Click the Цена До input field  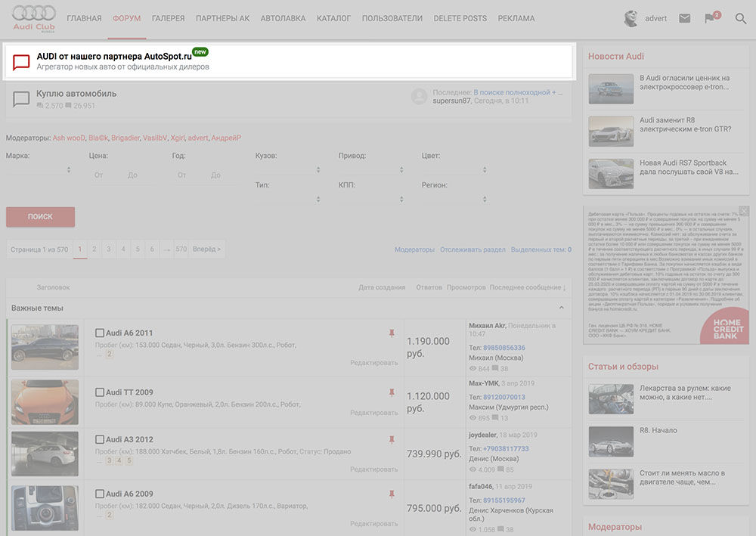tap(140, 175)
